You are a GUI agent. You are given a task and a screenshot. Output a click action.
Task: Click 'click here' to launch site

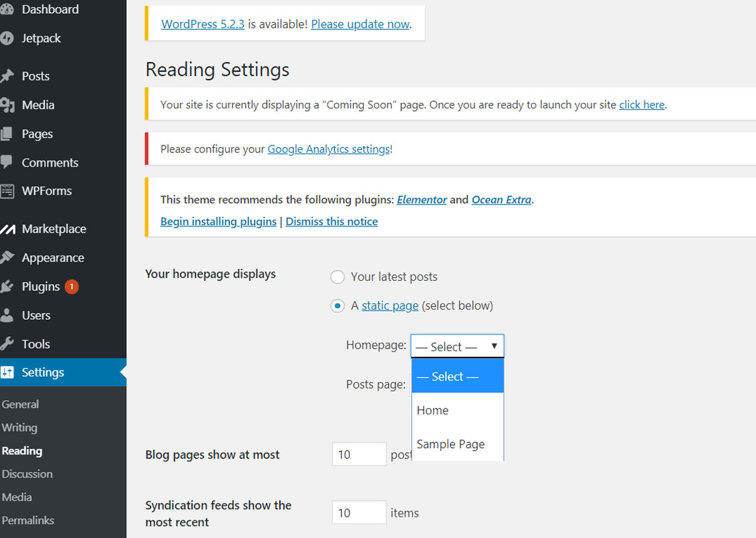[x=642, y=105]
